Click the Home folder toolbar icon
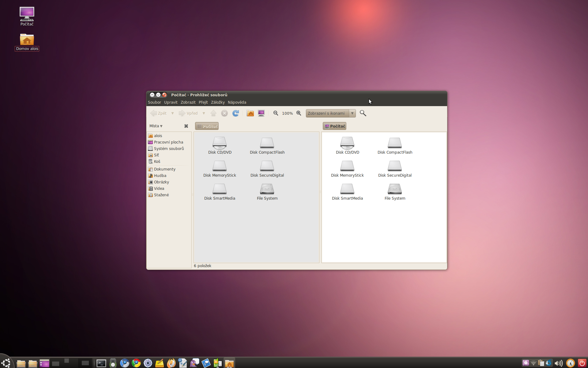 pos(250,113)
